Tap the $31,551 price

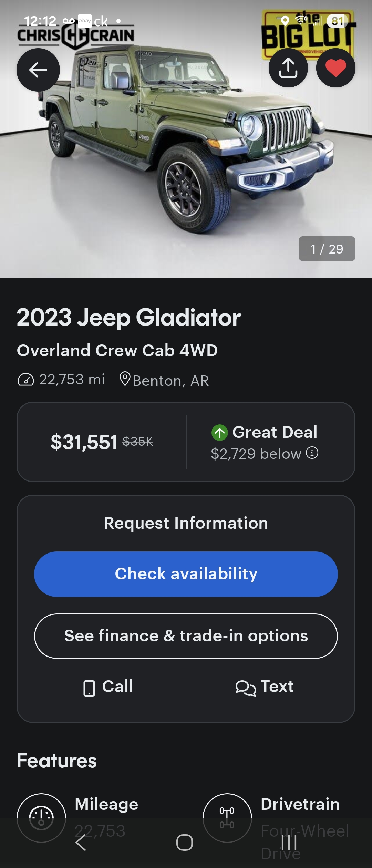tap(84, 442)
